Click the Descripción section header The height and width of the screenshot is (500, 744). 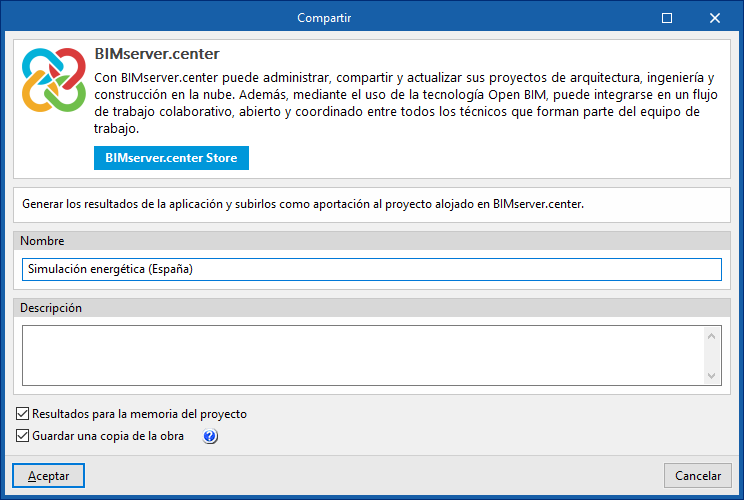372,308
